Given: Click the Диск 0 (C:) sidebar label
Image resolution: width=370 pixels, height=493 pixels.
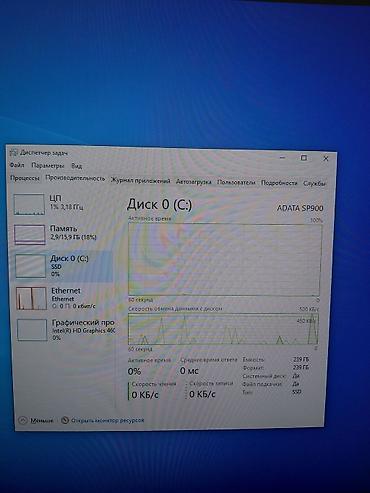Looking at the screenshot, I should (69, 258).
